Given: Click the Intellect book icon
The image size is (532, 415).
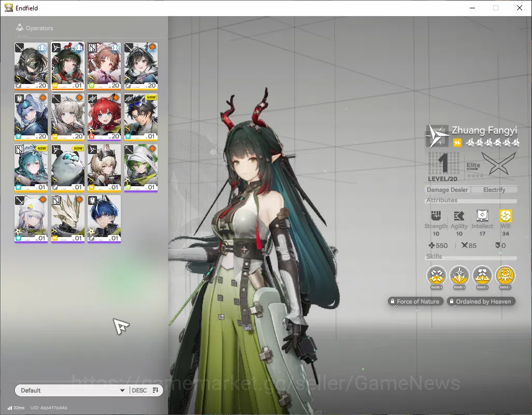Looking at the screenshot, I should pyautogui.click(x=482, y=215).
